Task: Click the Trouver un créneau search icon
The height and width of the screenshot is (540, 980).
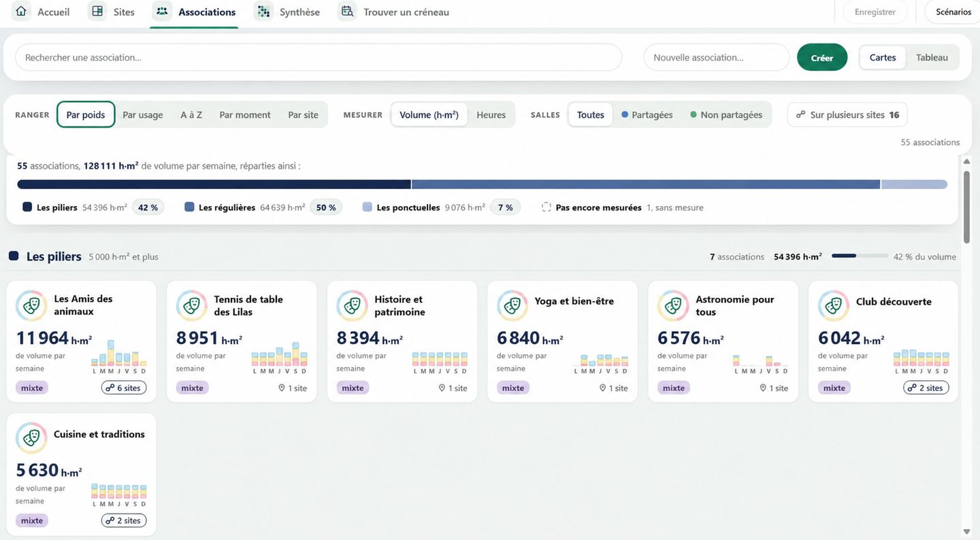Action: tap(347, 12)
